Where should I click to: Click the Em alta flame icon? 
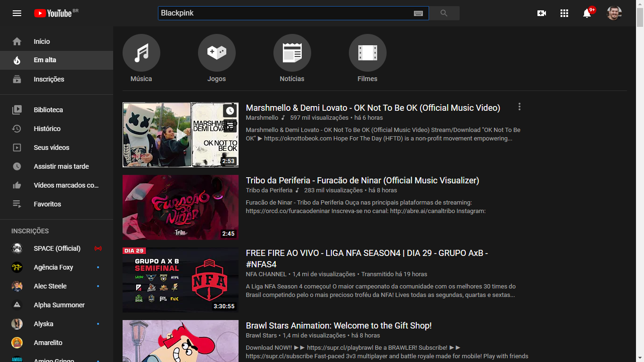pos(17,60)
